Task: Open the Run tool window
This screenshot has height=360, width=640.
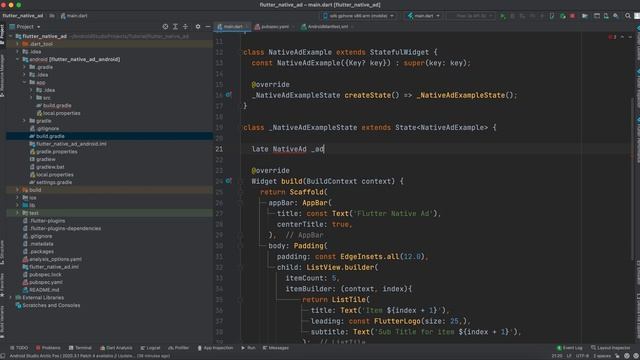Action: [x=248, y=348]
